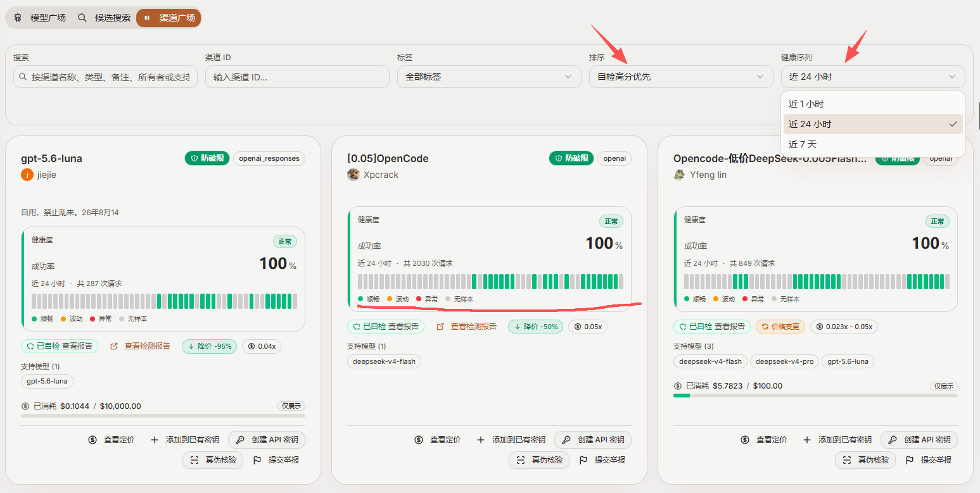The height and width of the screenshot is (493, 980).
Task: Click 创建 API 密钥 on Opencode-低价DeepSeek card
Action: [919, 440]
